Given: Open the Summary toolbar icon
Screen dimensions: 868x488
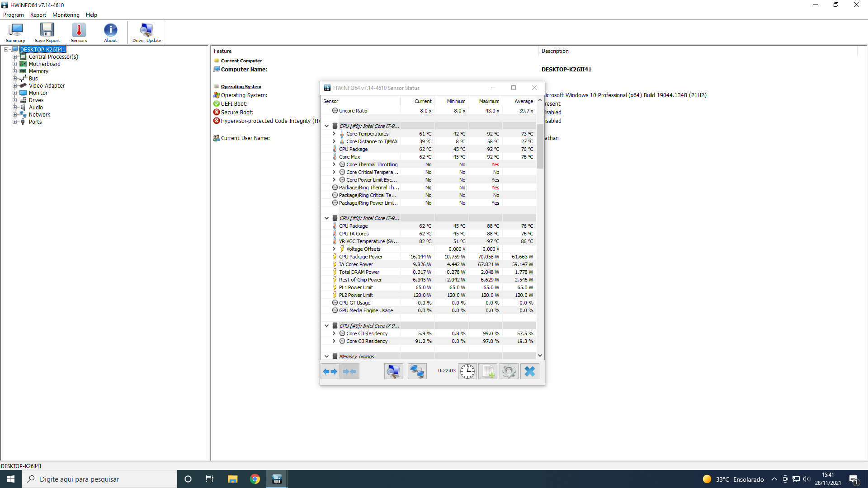Looking at the screenshot, I should coord(15,33).
